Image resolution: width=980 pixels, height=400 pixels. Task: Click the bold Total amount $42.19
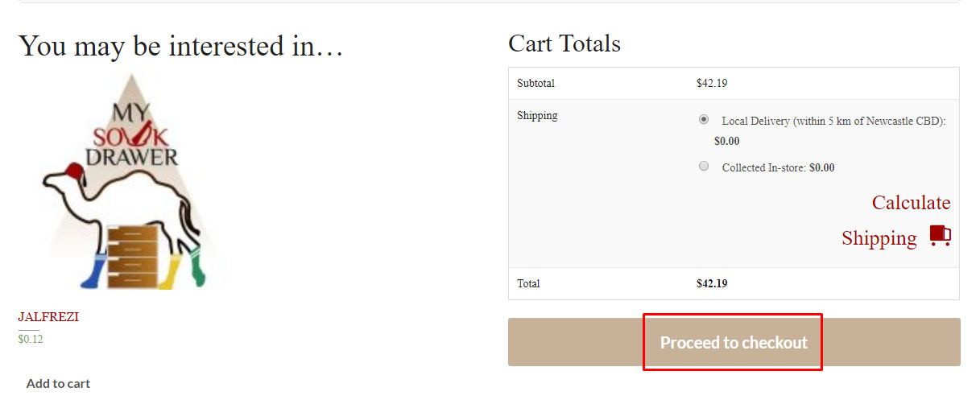tap(712, 283)
